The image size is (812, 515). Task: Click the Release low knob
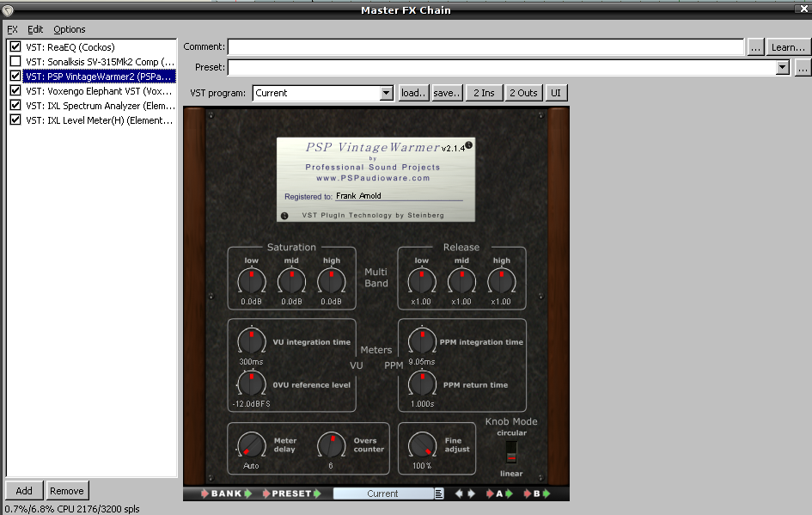click(422, 281)
